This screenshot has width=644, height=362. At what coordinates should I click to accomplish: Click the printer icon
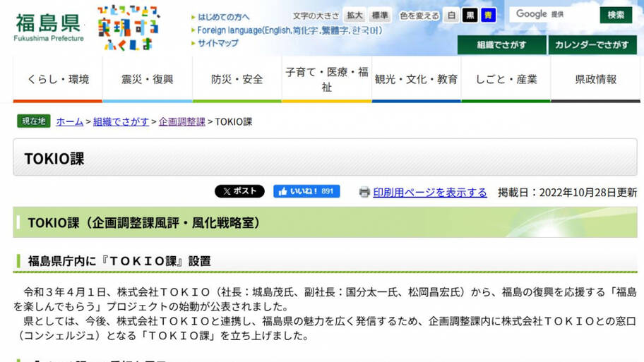pyautogui.click(x=364, y=192)
